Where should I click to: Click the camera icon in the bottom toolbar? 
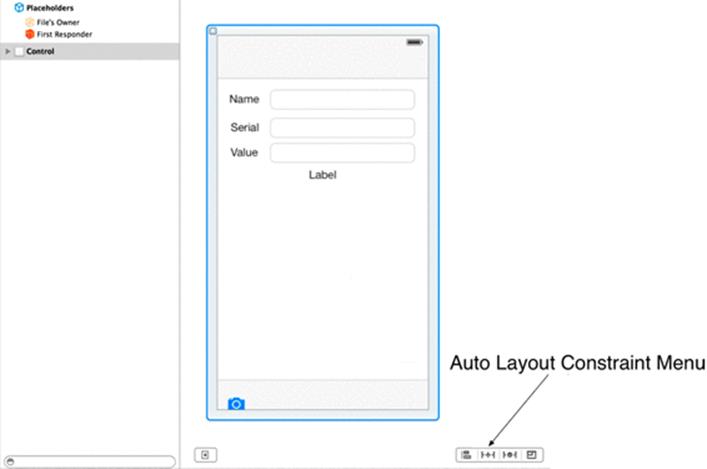tap(236, 404)
